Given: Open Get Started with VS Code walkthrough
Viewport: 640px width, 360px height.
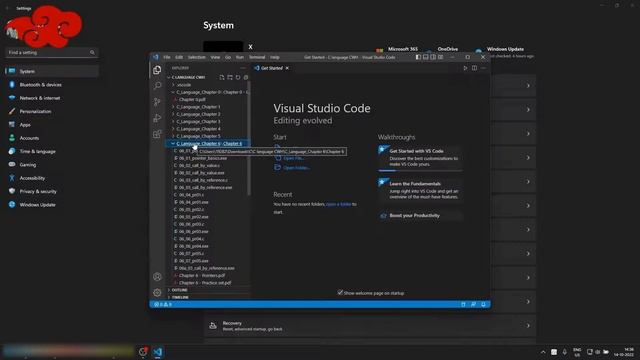Looking at the screenshot, I should [x=420, y=157].
